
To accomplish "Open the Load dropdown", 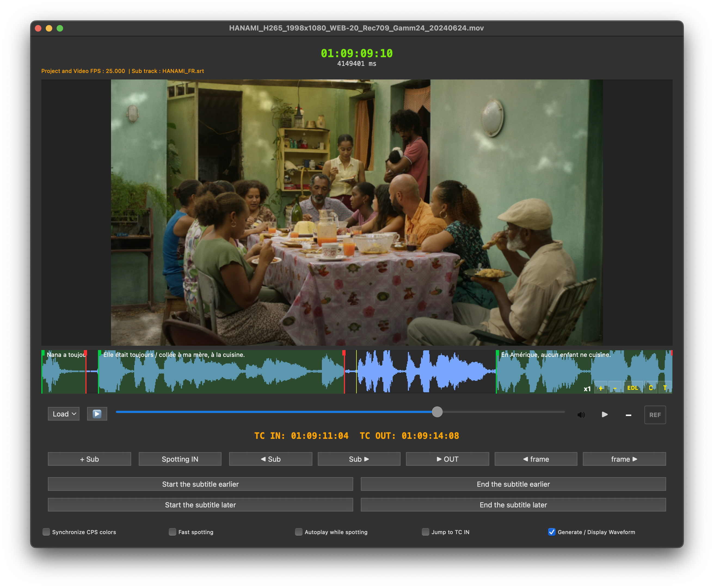I will (x=64, y=414).
